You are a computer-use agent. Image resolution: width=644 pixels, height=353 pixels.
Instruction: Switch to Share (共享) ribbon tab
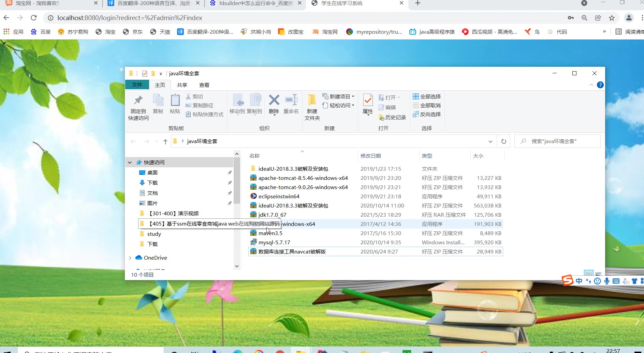182,85
